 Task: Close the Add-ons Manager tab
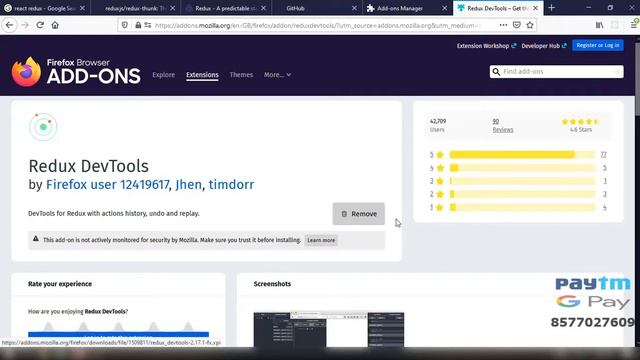coord(444,8)
